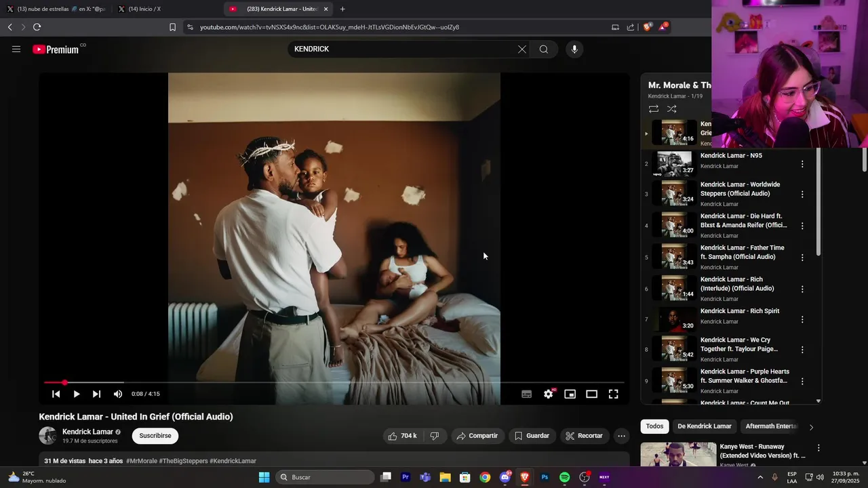Like the video with 704 k
This screenshot has height=488, width=868.
(403, 436)
